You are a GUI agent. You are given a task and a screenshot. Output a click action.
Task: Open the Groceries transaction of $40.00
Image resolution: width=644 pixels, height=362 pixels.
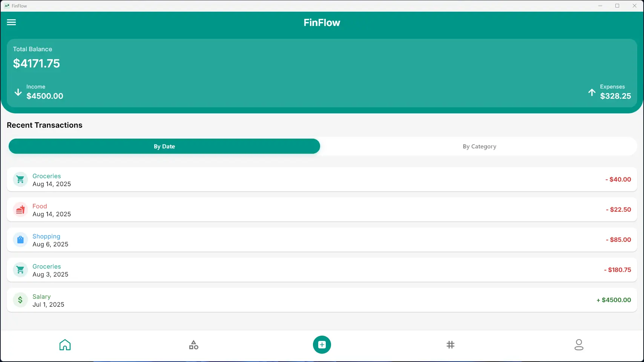pos(322,179)
